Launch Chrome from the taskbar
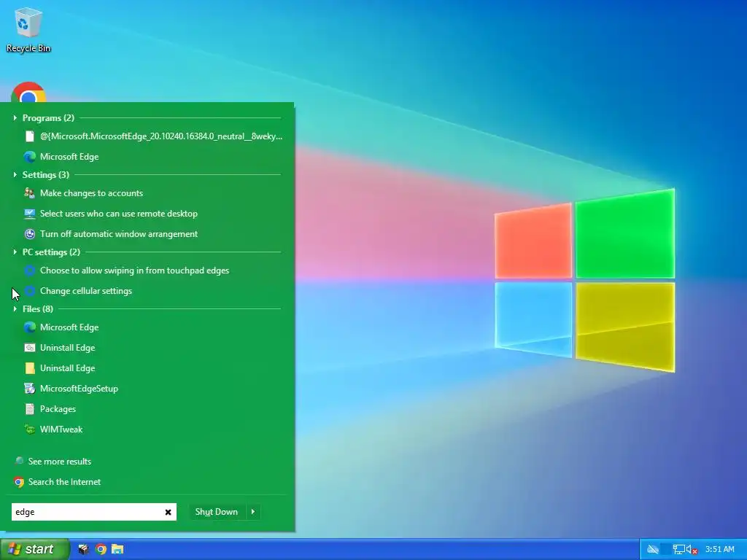Image resolution: width=747 pixels, height=560 pixels. click(101, 550)
